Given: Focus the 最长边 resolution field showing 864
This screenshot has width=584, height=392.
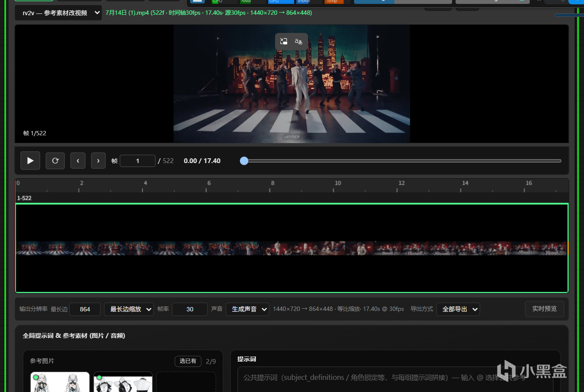Looking at the screenshot, I should 85,309.
